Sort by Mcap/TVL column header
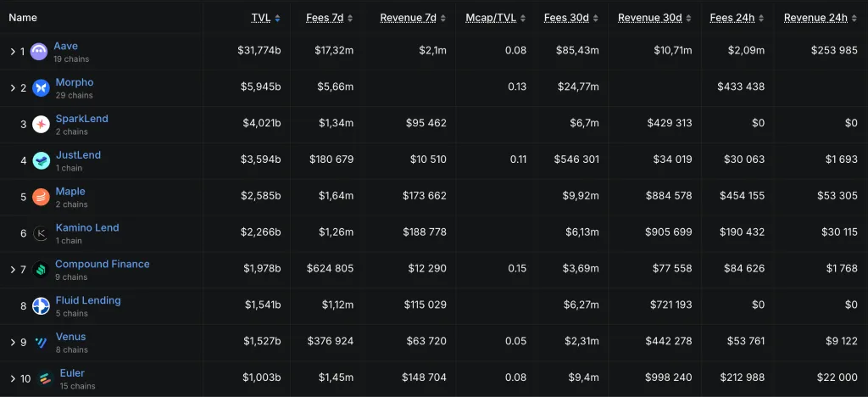 click(491, 18)
